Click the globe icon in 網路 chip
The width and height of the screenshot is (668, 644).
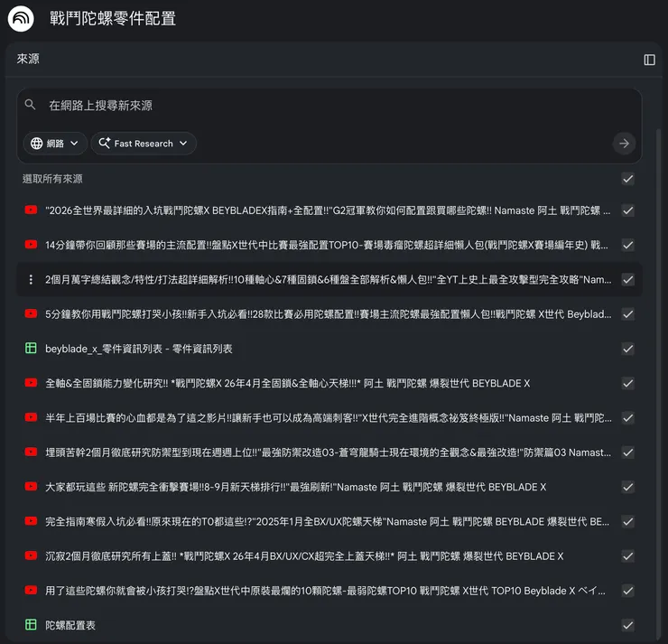tap(37, 144)
